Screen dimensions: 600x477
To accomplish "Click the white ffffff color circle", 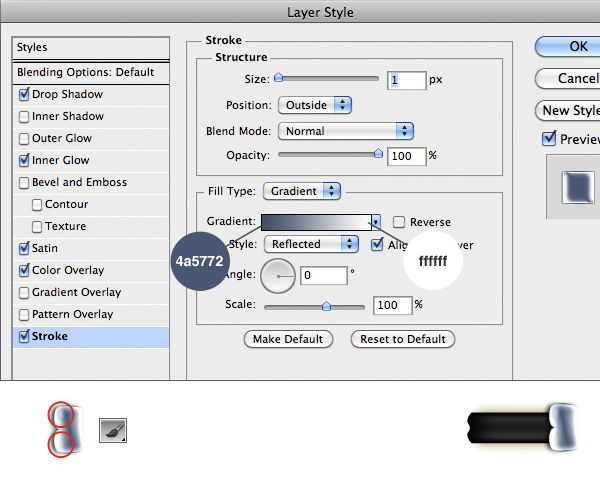I will (432, 260).
